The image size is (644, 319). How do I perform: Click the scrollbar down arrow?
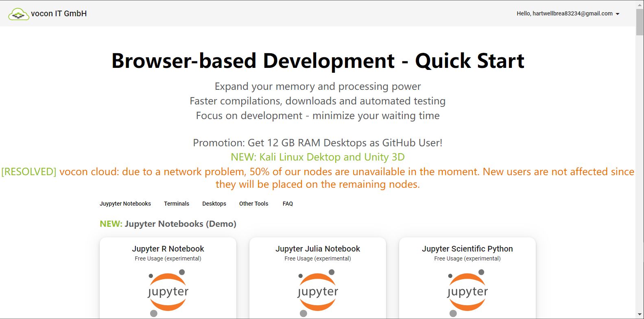640,315
